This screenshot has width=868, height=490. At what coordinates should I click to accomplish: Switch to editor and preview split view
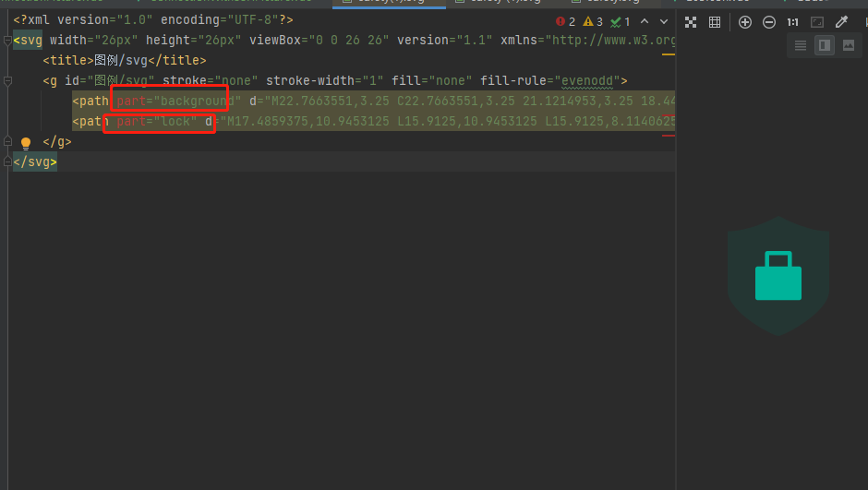pos(825,45)
